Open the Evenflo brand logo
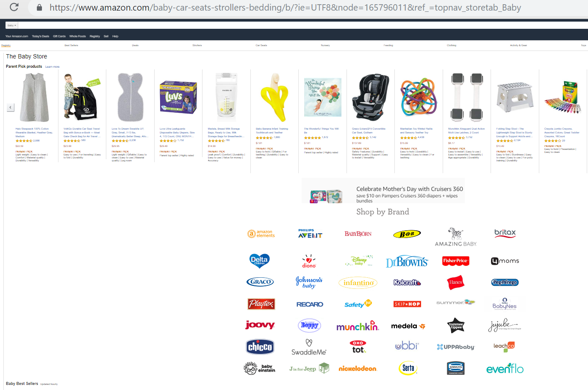588x390 pixels. (x=505, y=368)
